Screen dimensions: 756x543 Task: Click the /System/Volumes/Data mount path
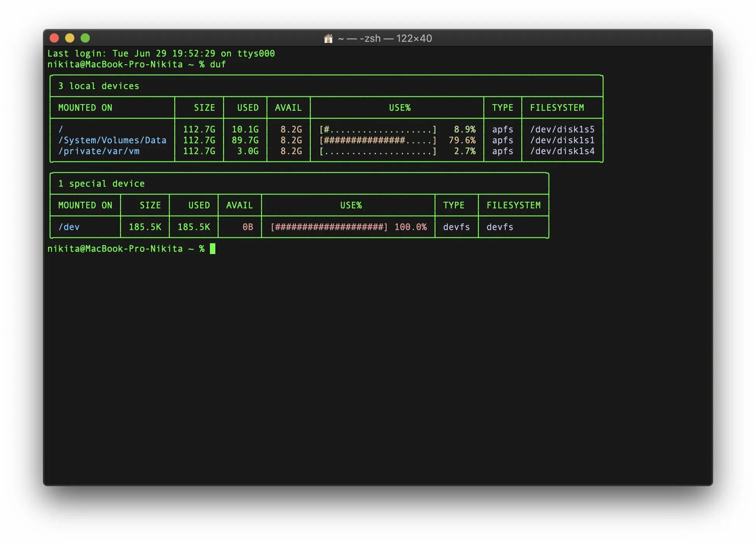click(112, 140)
